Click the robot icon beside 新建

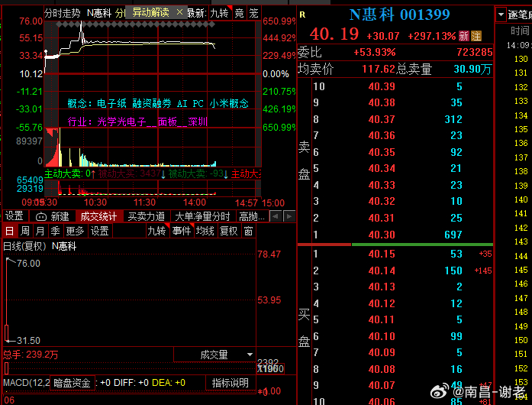pyautogui.click(x=41, y=216)
